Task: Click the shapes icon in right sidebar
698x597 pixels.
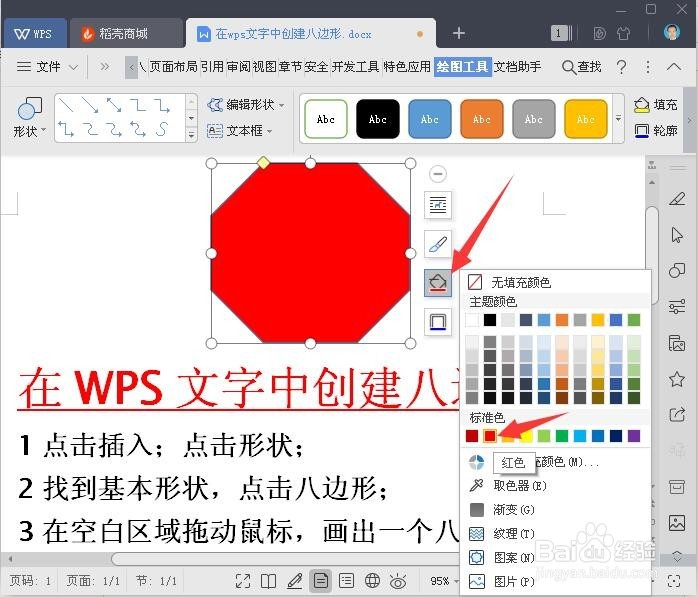Action: point(677,270)
